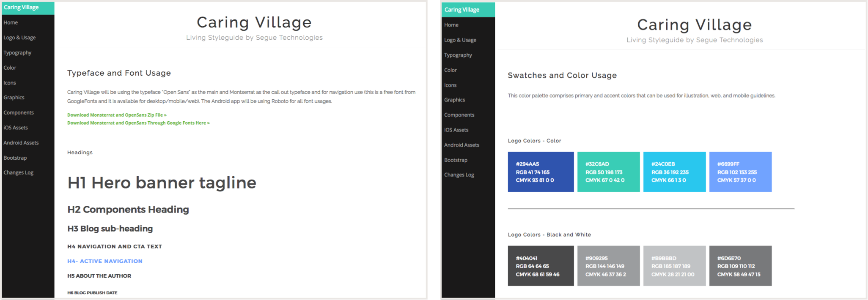The height and width of the screenshot is (300, 868).
Task: Click the #404041 dark gray swatch
Action: [x=541, y=266]
